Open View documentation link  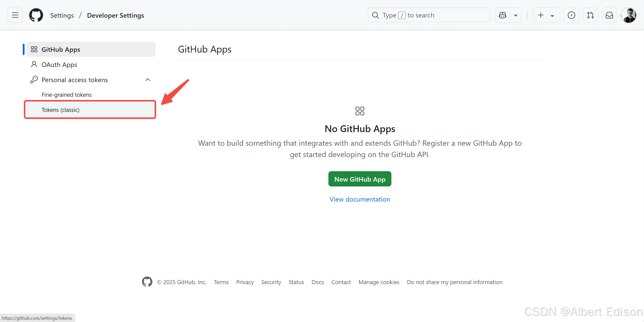pos(360,199)
